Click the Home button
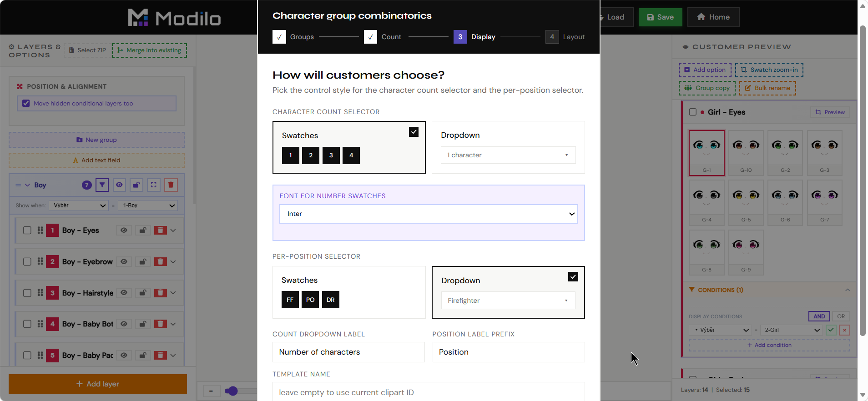Viewport: 868px width, 401px height. tap(713, 17)
